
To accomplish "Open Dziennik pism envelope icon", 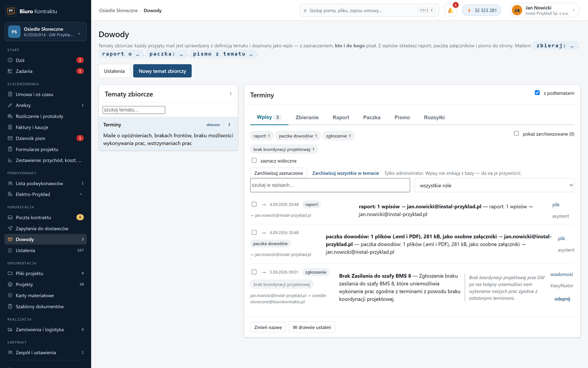I will coord(10,138).
